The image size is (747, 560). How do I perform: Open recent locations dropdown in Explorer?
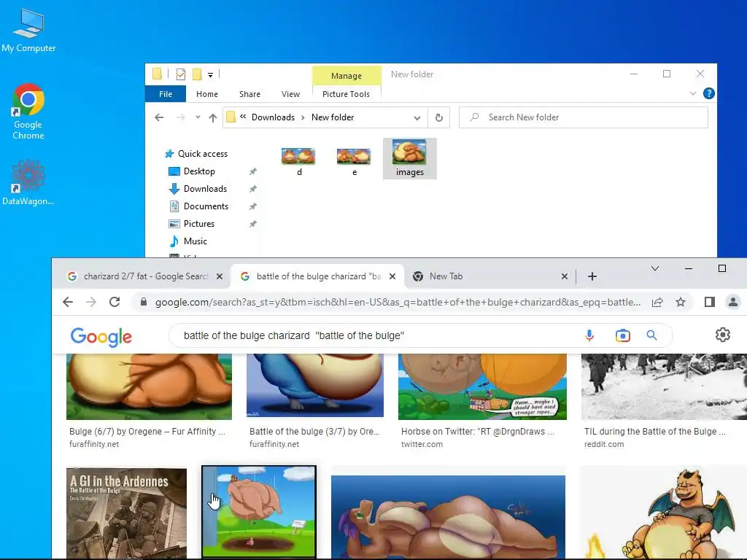198,117
